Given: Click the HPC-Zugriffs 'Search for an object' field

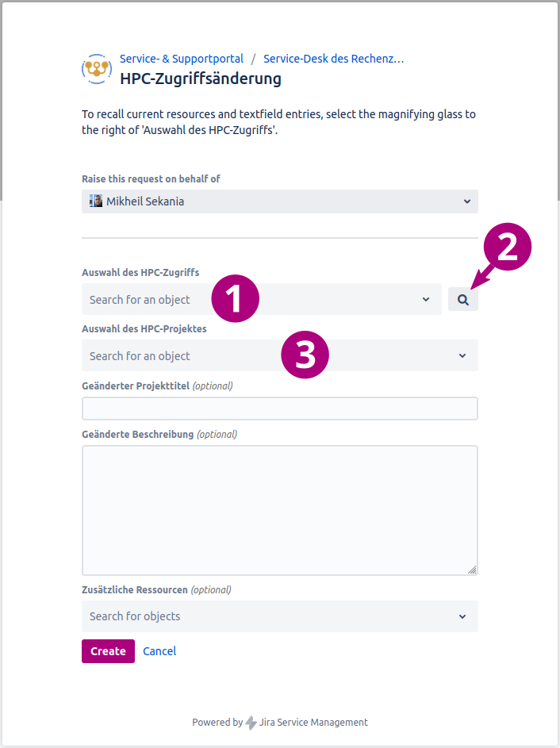Looking at the screenshot, I should [262, 299].
